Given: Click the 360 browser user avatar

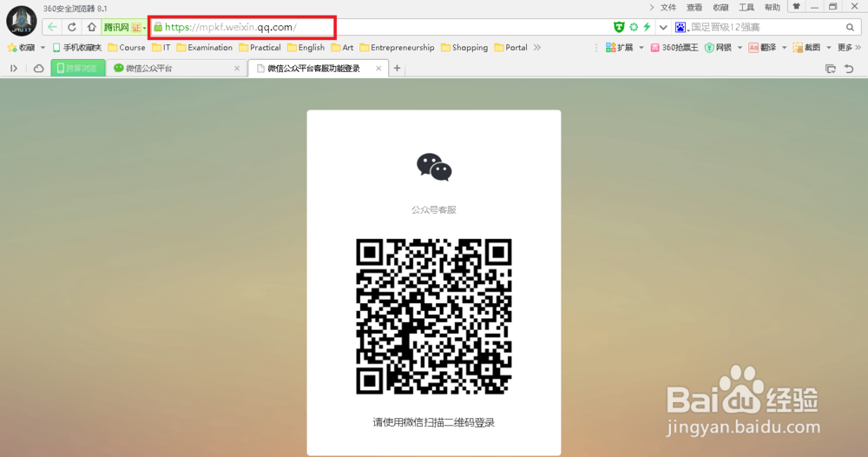Looking at the screenshot, I should [21, 22].
